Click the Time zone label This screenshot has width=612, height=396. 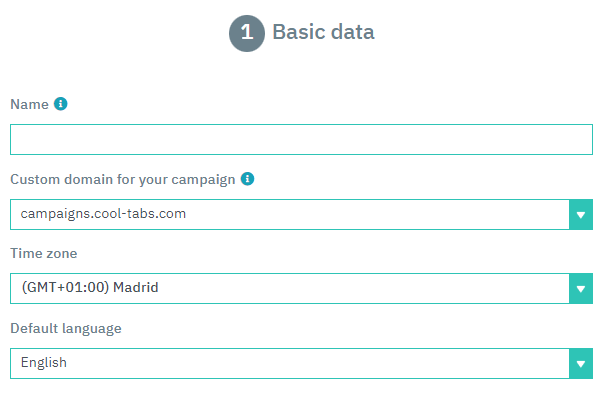point(44,254)
